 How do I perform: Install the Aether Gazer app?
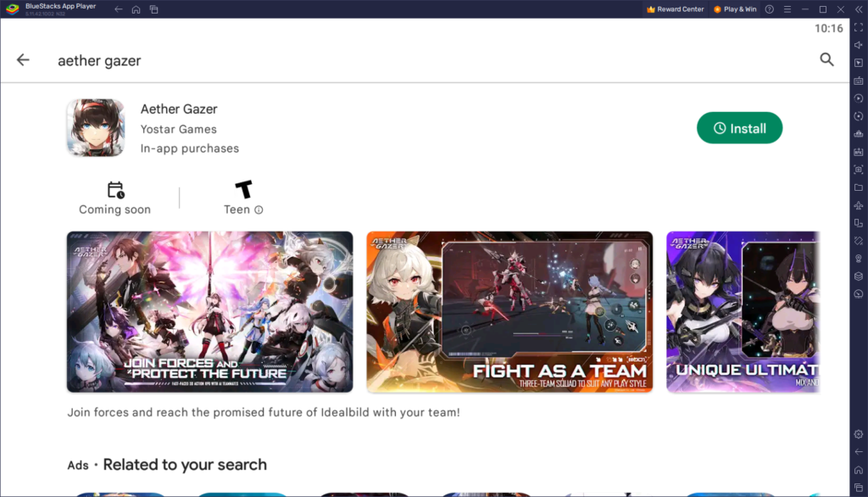[x=739, y=127]
